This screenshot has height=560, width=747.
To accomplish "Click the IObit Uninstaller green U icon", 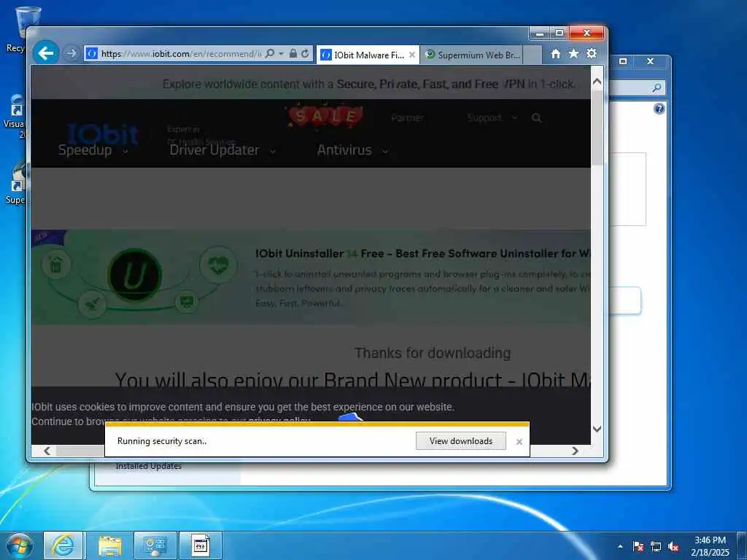I will coord(134,275).
